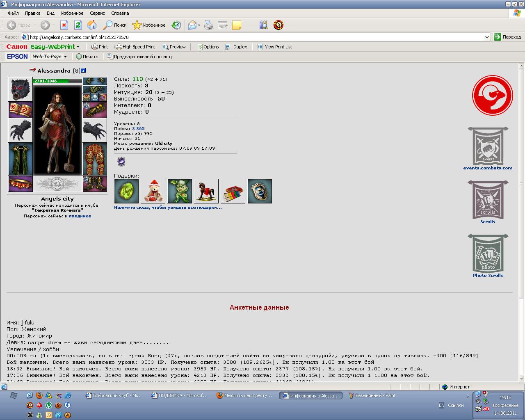
Task: Open the Файл menu
Action: (13, 13)
